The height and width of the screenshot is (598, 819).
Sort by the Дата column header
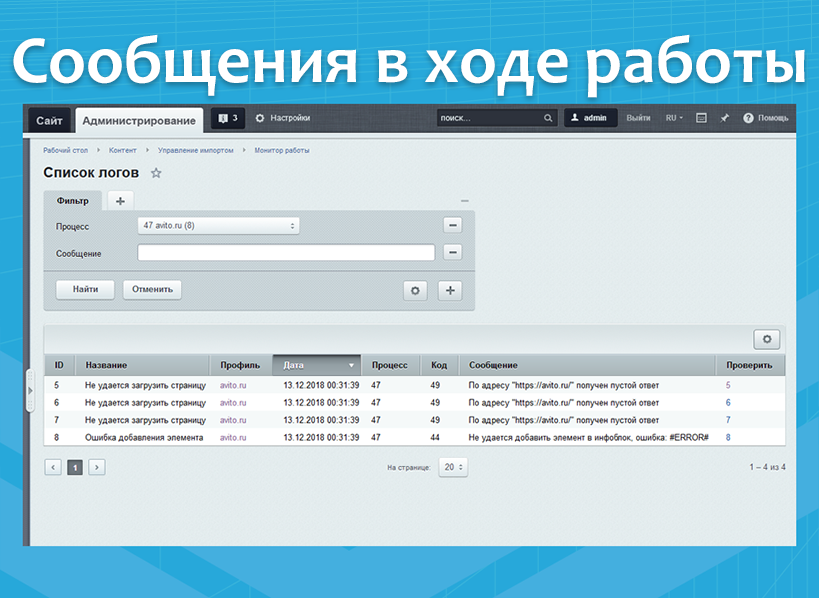click(x=316, y=365)
